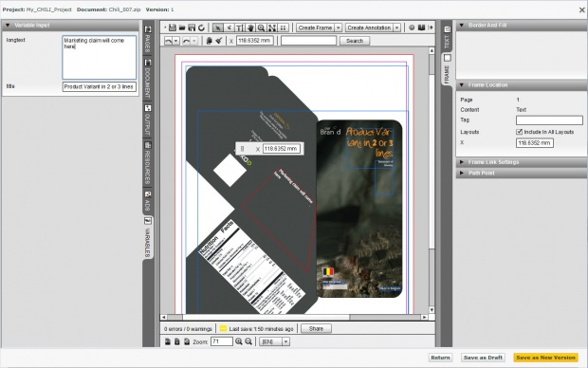Click the Tag input field
588x368 pixels.
(549, 120)
